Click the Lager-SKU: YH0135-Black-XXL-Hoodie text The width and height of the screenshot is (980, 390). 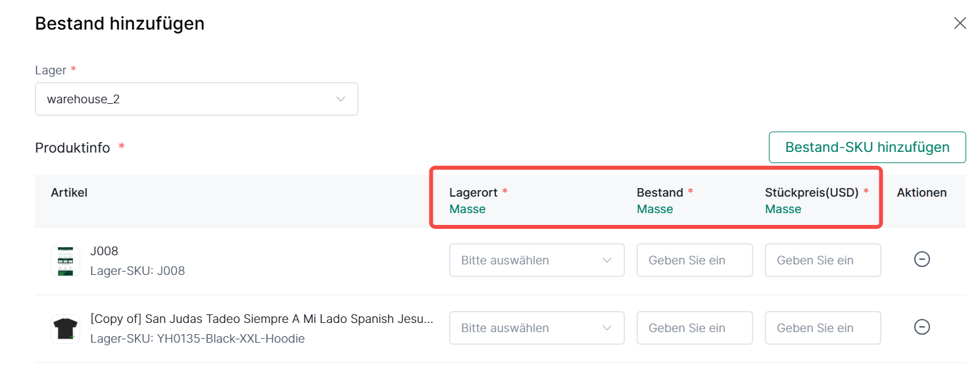click(x=197, y=339)
